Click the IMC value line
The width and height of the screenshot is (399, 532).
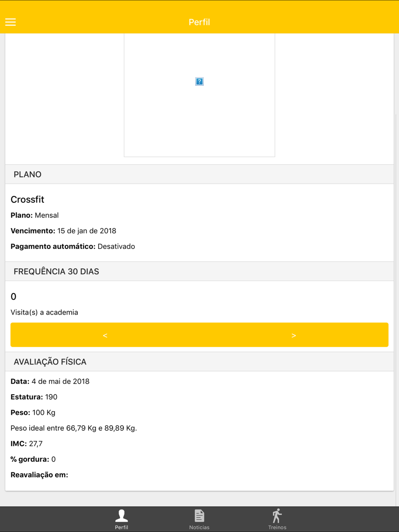coord(26,443)
